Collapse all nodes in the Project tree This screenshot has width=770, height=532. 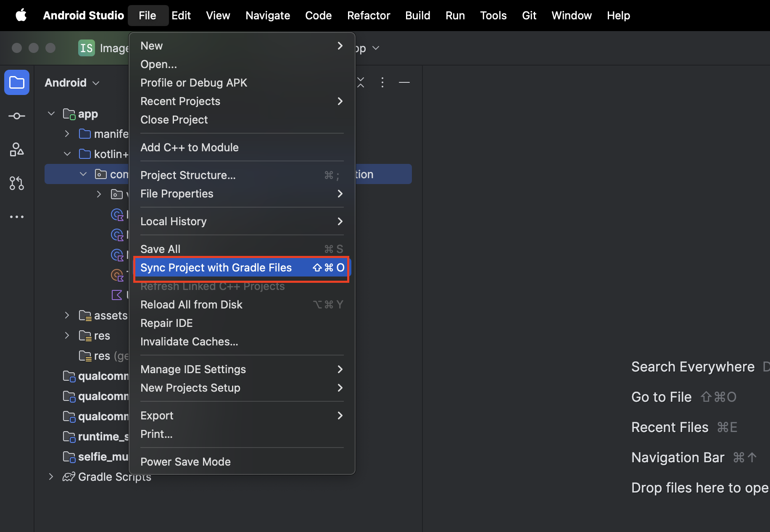tap(360, 83)
